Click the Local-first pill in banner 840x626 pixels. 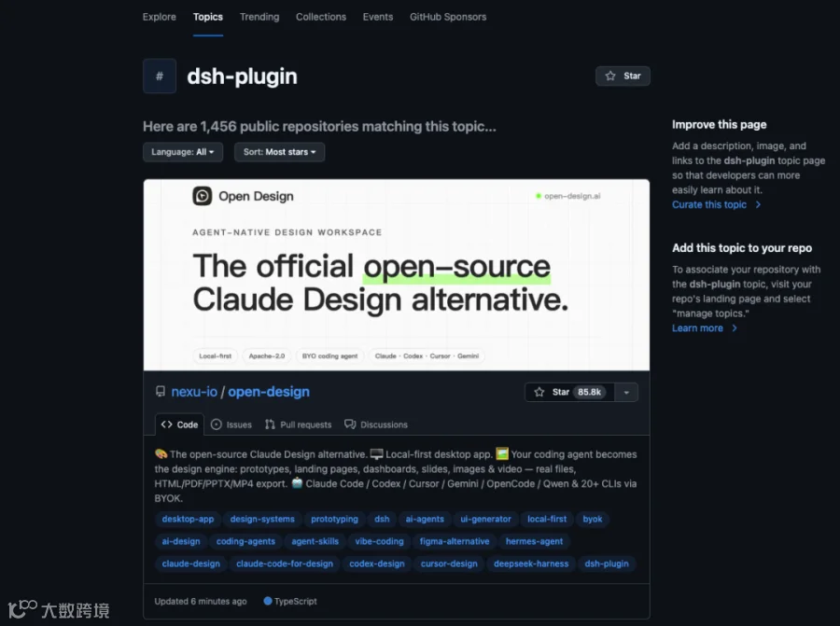(216, 356)
